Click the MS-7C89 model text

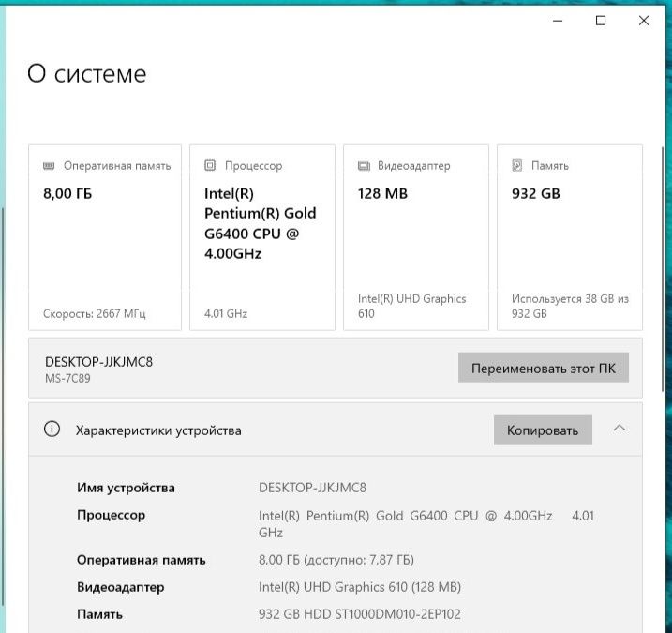click(67, 378)
